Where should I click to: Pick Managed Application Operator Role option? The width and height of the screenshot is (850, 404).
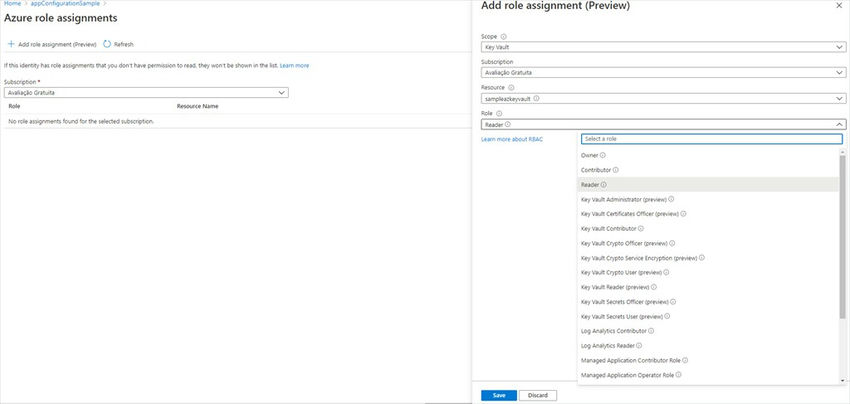[x=626, y=374]
